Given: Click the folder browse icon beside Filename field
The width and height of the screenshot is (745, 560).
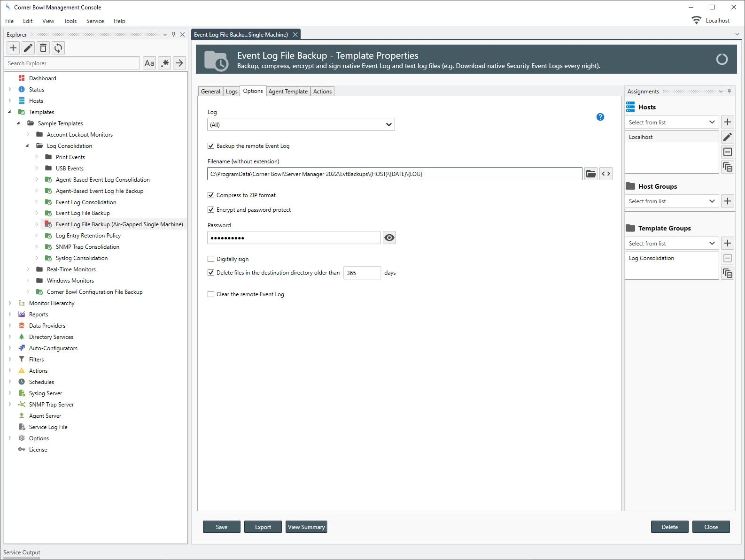Looking at the screenshot, I should pyautogui.click(x=591, y=174).
